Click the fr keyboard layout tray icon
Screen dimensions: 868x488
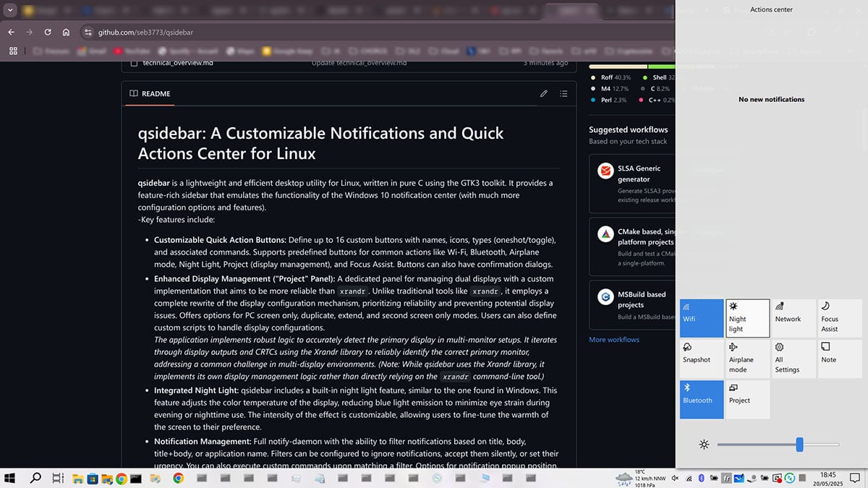coord(726,478)
